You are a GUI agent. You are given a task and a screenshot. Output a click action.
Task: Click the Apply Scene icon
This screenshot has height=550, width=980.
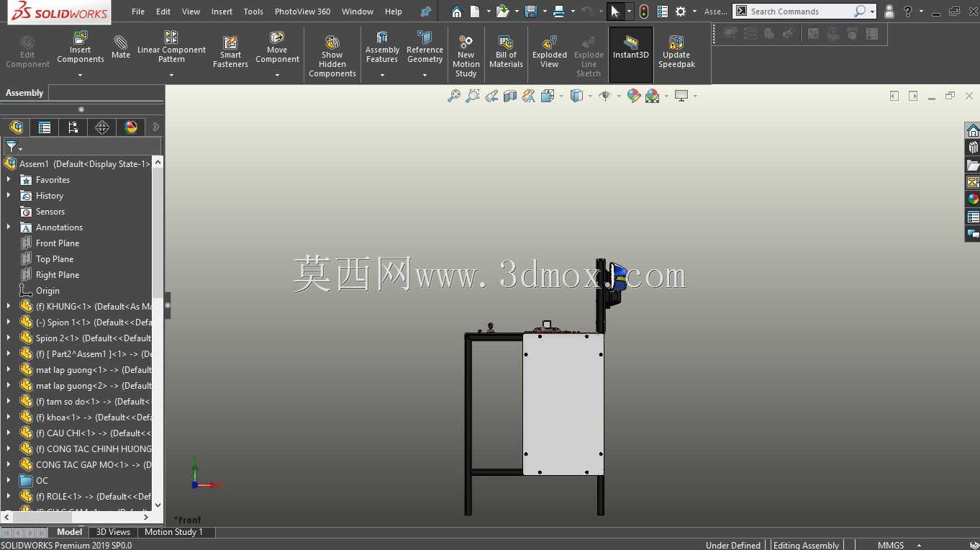(653, 96)
